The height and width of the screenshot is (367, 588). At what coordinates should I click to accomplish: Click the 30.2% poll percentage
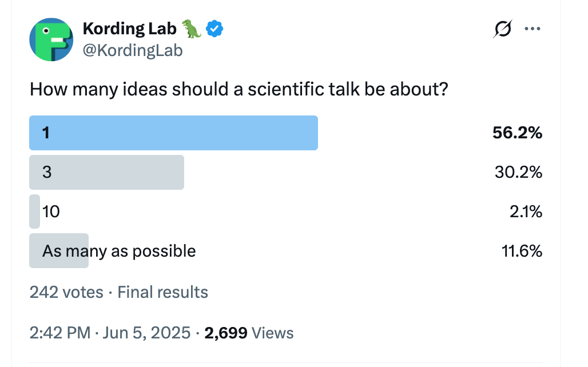click(x=518, y=172)
